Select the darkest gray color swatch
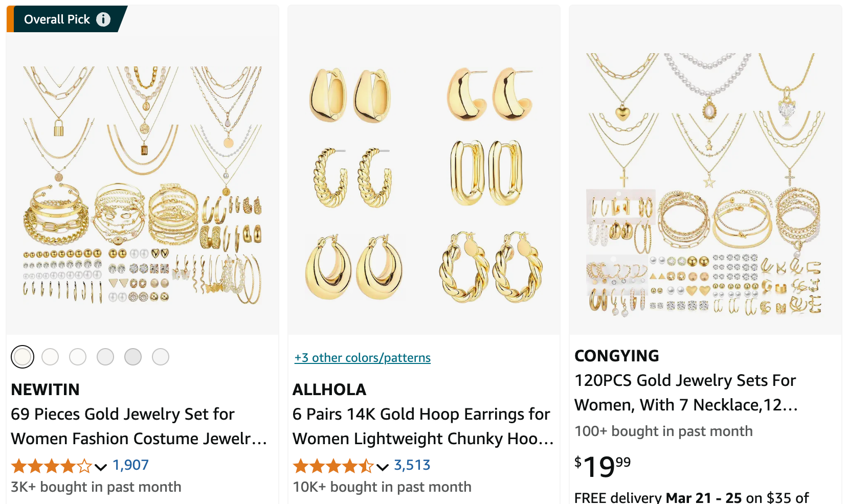 [133, 356]
